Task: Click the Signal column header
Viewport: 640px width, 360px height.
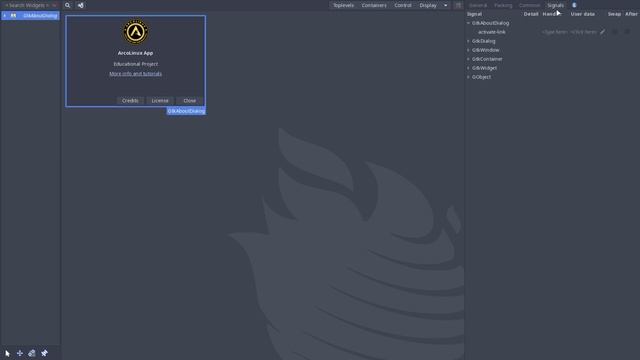Action: point(474,14)
